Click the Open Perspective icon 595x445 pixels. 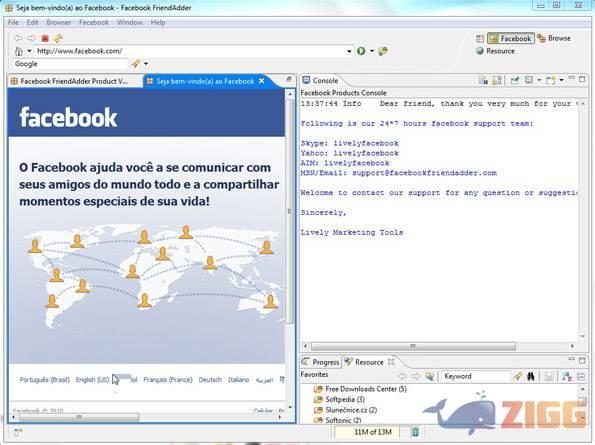pyautogui.click(x=480, y=38)
